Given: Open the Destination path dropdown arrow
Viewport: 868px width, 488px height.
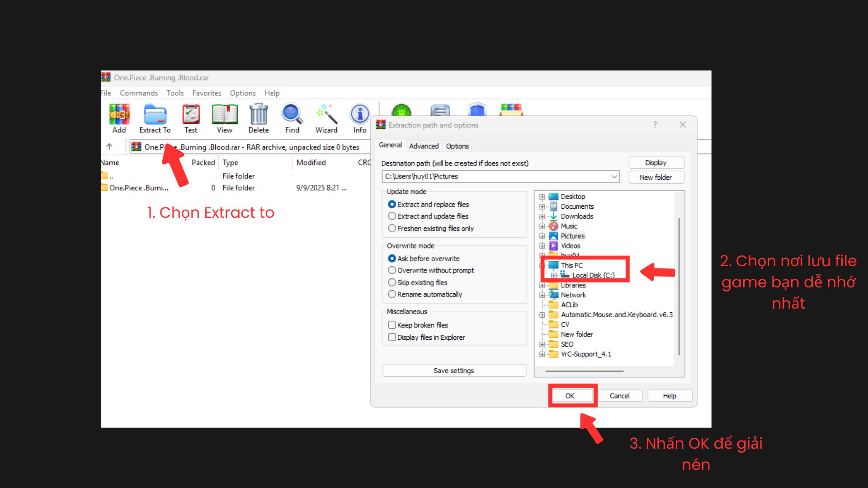Looking at the screenshot, I should click(614, 176).
